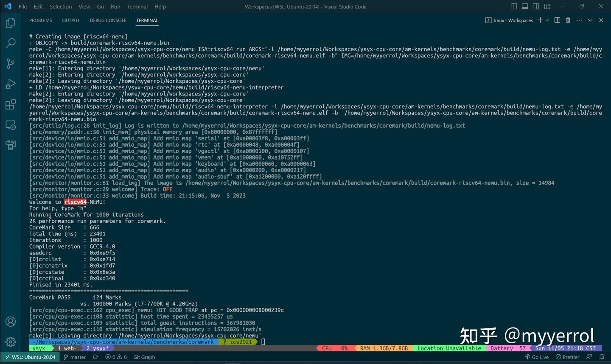Switch to the OUTPUT tab
This screenshot has height=364, width=611.
tap(71, 20)
